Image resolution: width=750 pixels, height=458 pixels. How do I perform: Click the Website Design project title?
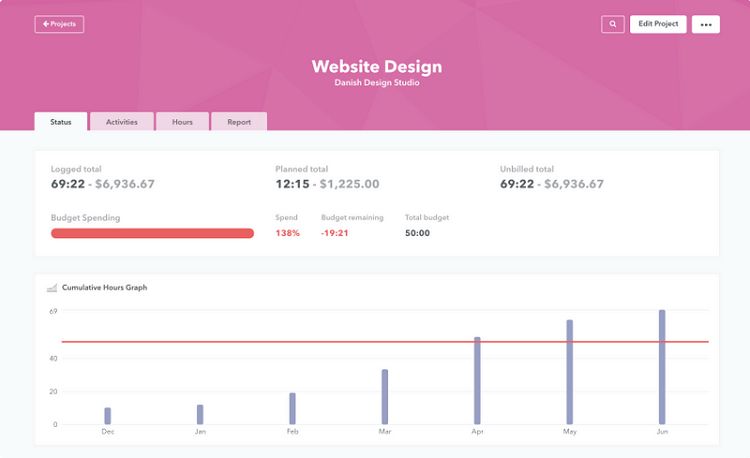(x=377, y=66)
